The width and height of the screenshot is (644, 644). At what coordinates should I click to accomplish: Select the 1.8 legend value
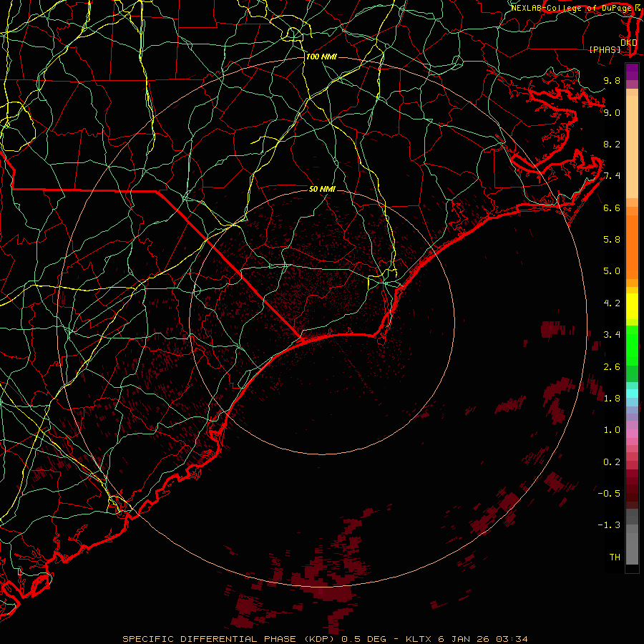pos(612,399)
